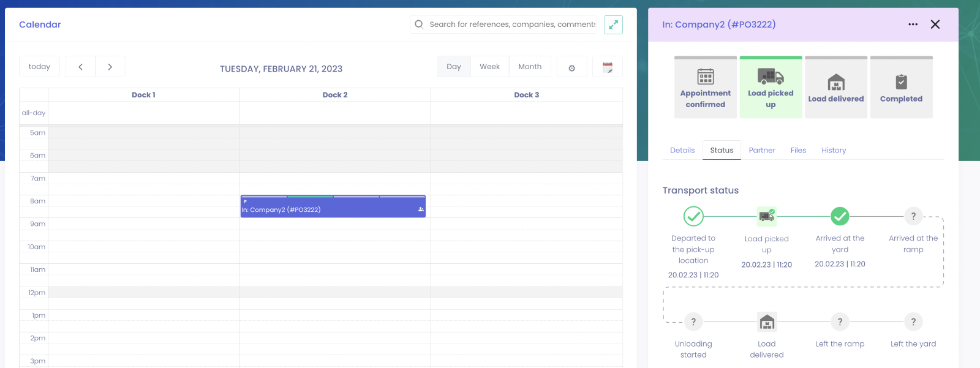Go to previous day arrow
The image size is (980, 368).
(80, 67)
